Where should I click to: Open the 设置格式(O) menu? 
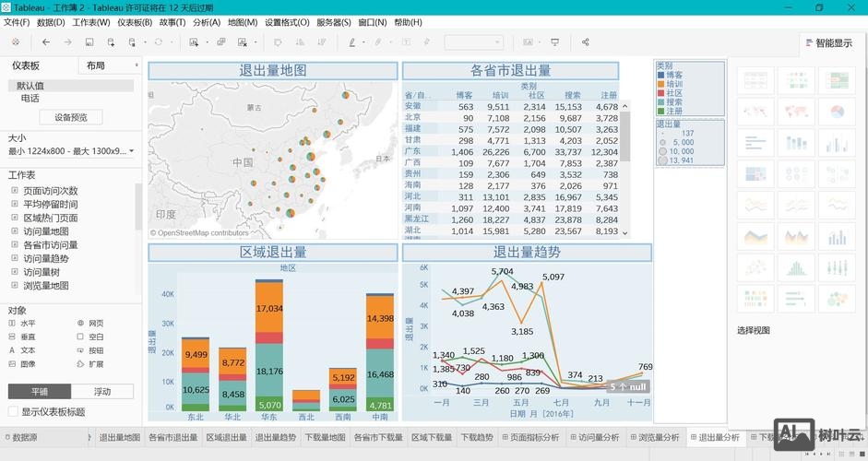pyautogui.click(x=287, y=22)
